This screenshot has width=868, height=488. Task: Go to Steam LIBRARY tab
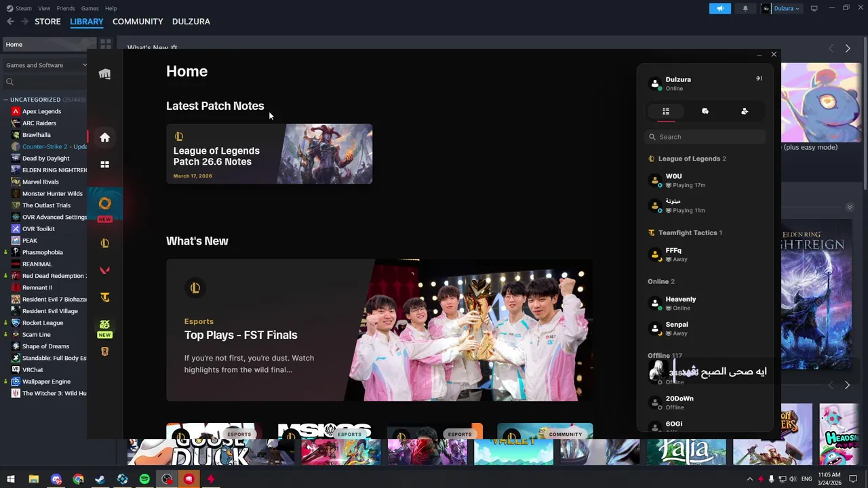87,22
